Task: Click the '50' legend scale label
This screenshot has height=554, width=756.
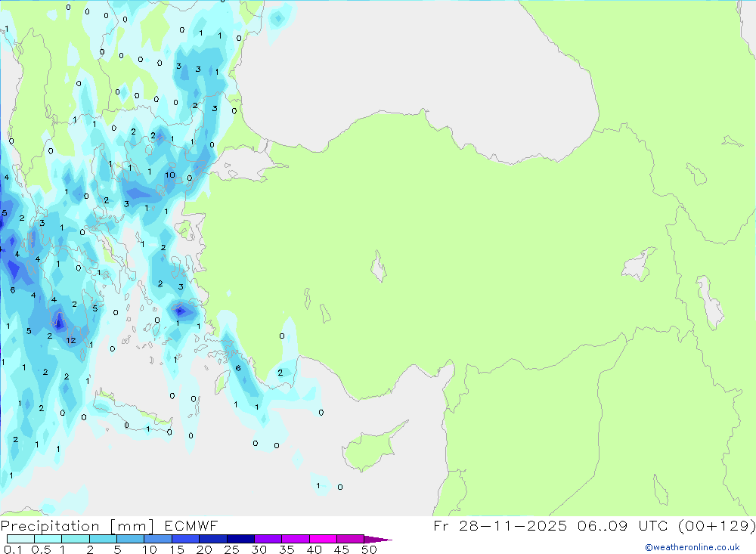Action: pyautogui.click(x=369, y=549)
